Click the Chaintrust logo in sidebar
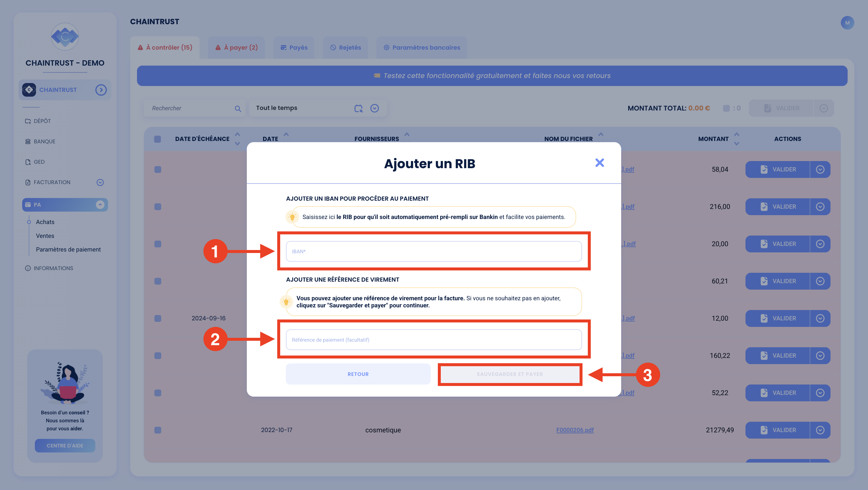This screenshot has width=868, height=490. tap(65, 36)
